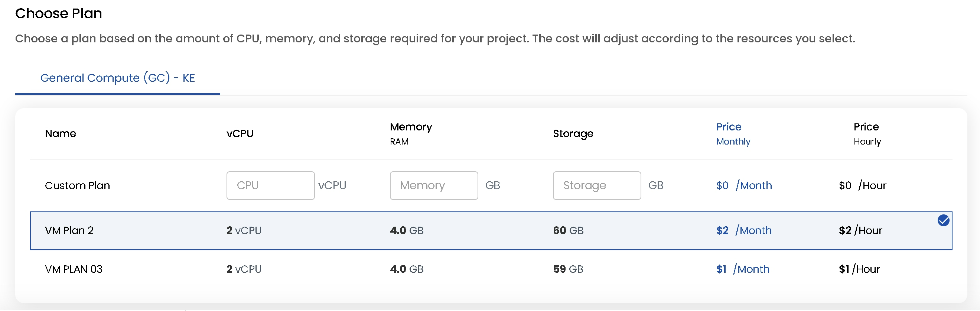This screenshot has width=980, height=311.
Task: Click the Memory RAM column header
Action: click(410, 134)
